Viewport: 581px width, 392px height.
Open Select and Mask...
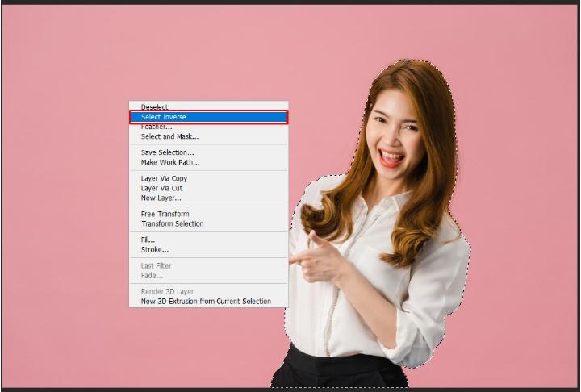(208, 136)
